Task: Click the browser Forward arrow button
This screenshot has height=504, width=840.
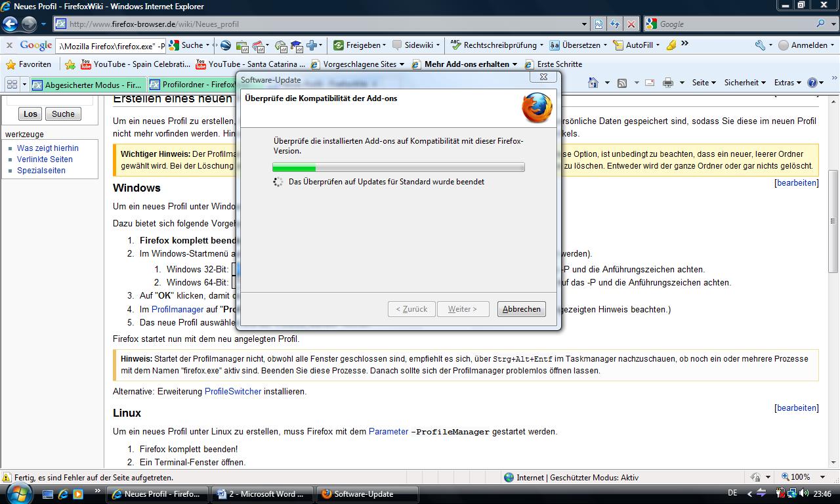Action: (29, 24)
